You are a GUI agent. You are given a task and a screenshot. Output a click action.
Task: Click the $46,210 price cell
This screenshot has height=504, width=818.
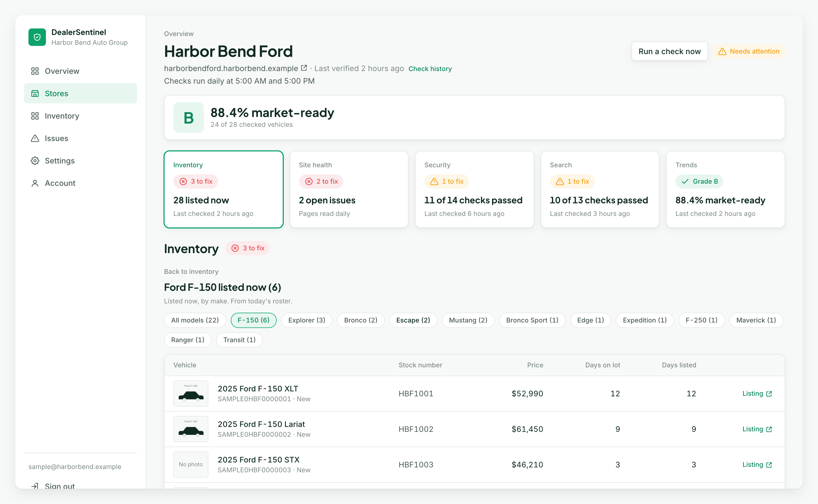point(527,465)
